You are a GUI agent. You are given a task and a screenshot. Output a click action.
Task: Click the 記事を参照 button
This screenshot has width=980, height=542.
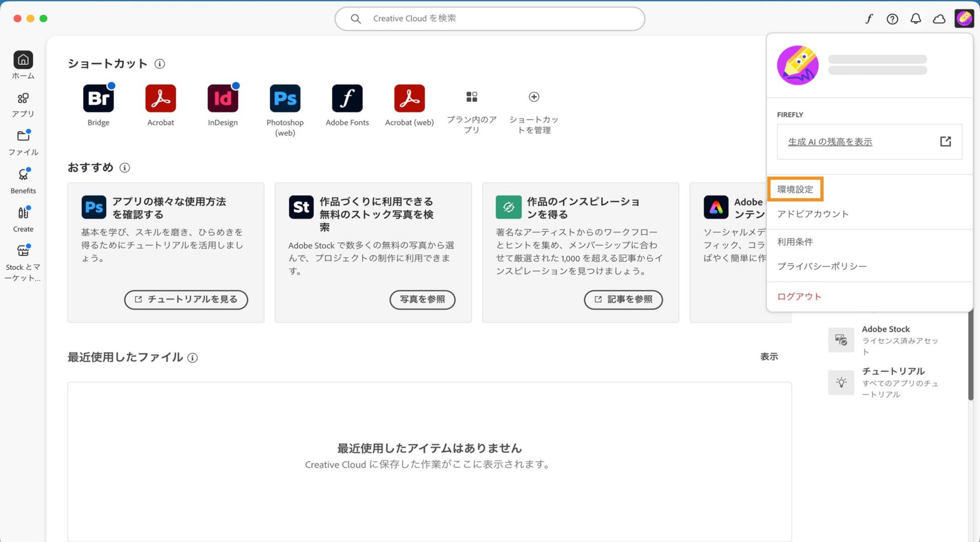coord(623,300)
